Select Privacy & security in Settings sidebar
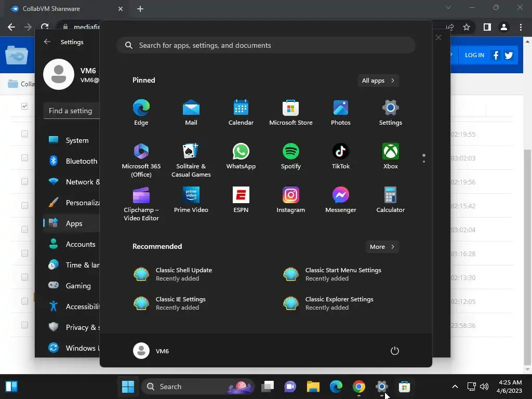 [x=72, y=327]
